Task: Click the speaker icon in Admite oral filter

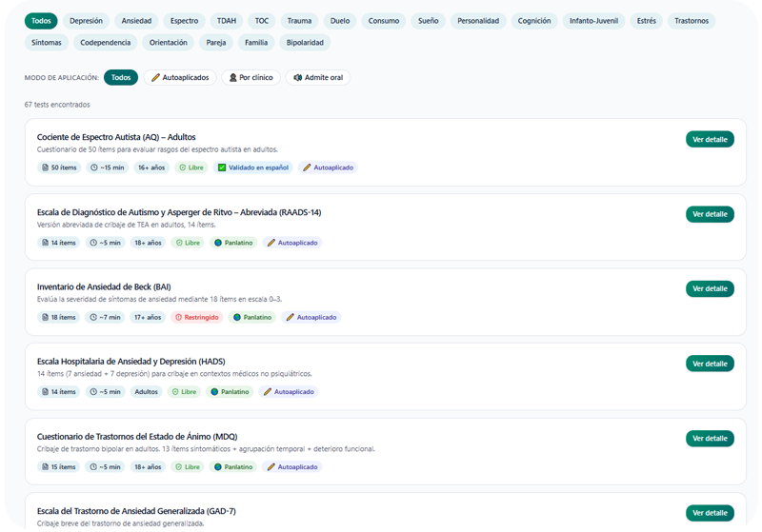Action: 298,78
